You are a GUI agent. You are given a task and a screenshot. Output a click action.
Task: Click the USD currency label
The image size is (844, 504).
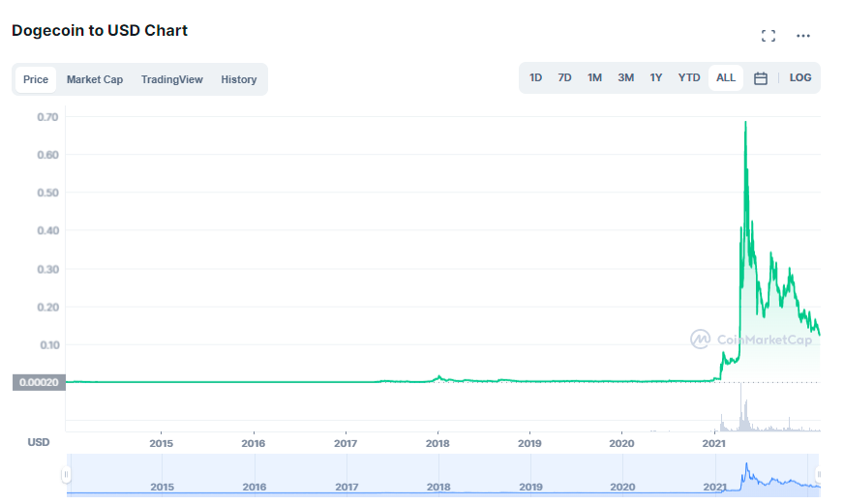tap(38, 442)
